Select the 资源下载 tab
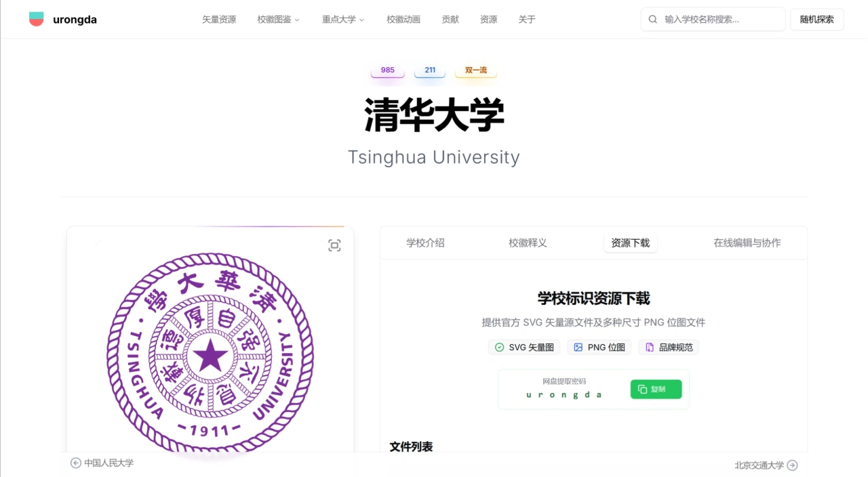The width and height of the screenshot is (868, 477). point(631,243)
